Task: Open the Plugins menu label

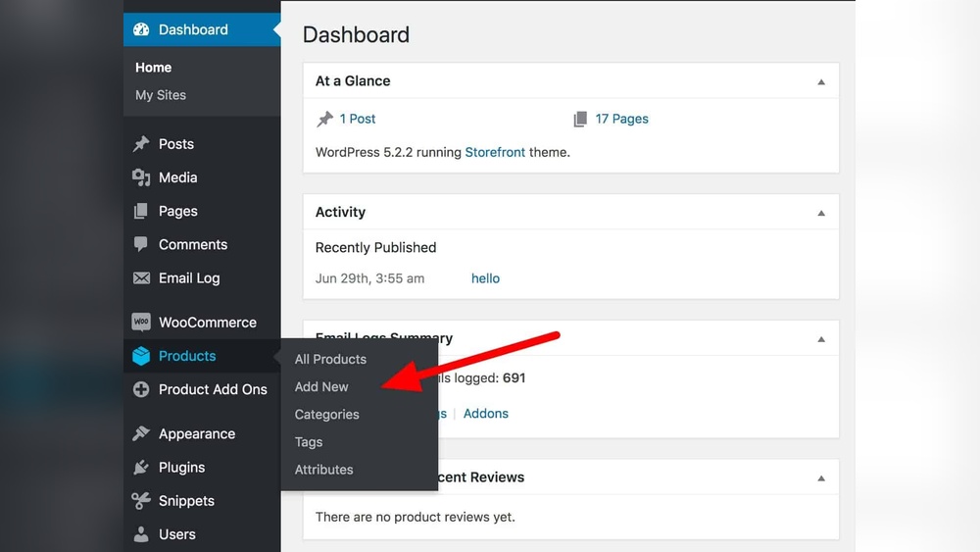Action: tap(182, 467)
